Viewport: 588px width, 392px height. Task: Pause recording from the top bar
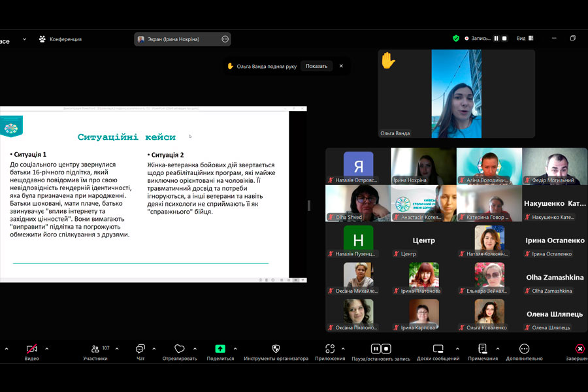click(496, 39)
